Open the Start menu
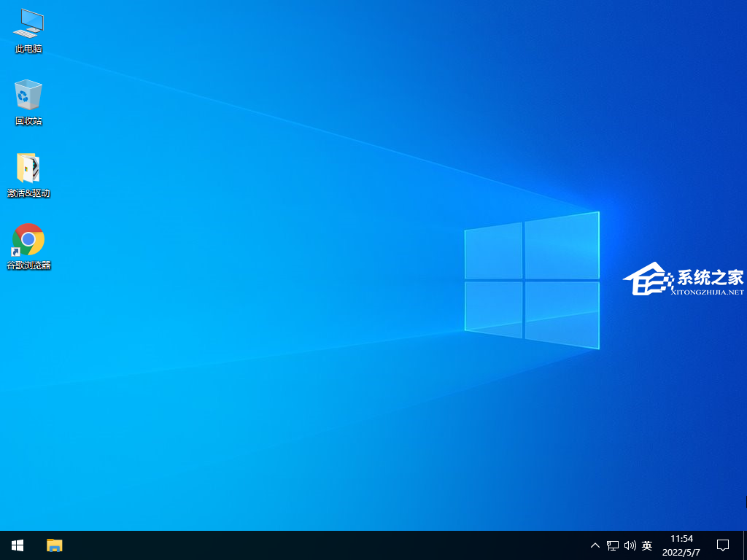This screenshot has height=560, width=747. [x=17, y=545]
